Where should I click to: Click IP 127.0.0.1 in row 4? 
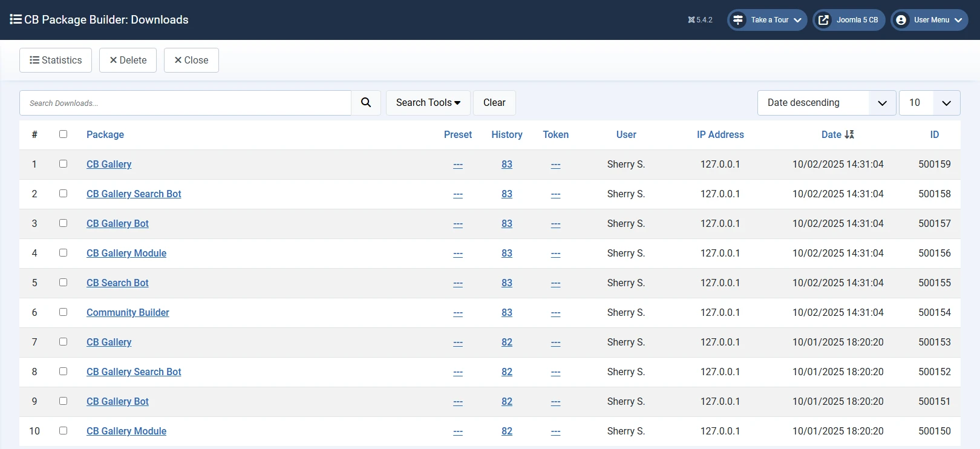click(x=720, y=253)
